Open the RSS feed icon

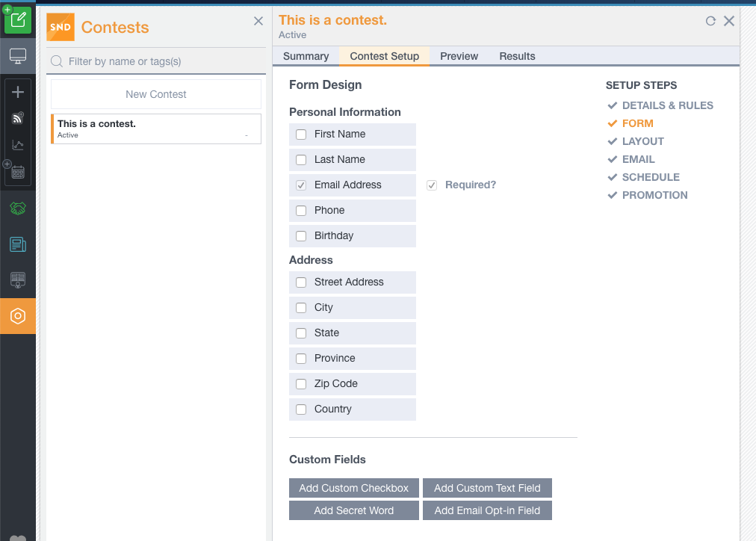pyautogui.click(x=18, y=118)
